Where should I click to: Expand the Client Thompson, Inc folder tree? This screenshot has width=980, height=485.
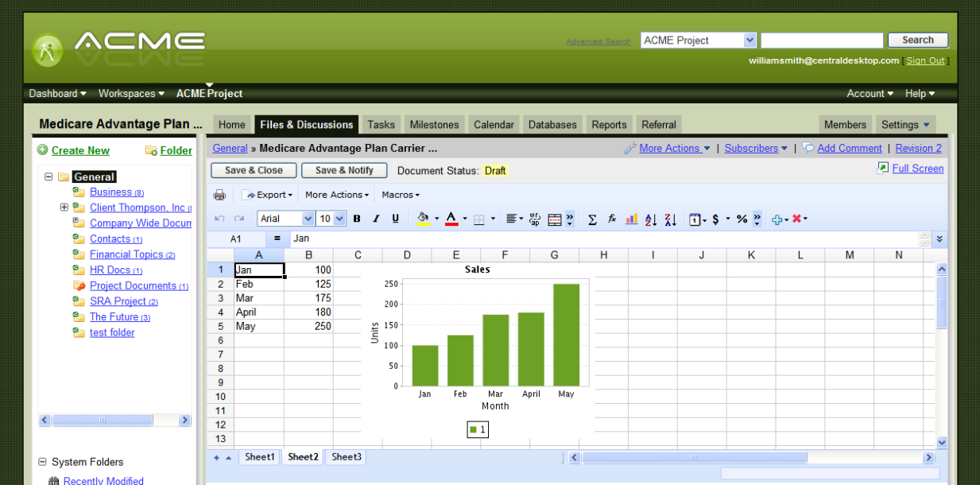pyautogui.click(x=64, y=208)
